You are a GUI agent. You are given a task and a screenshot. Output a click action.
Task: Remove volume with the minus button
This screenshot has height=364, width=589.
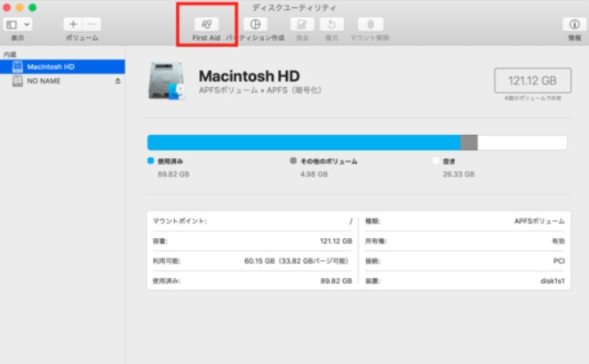[x=92, y=24]
